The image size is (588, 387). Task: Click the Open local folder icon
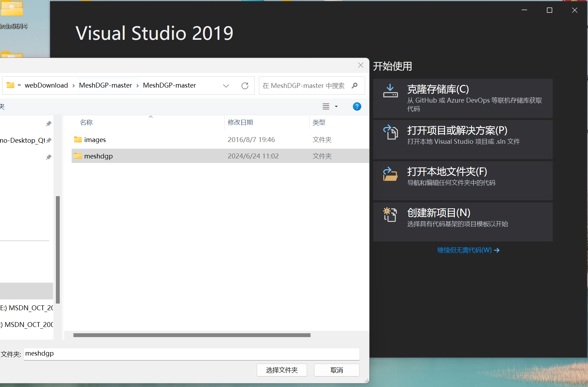[390, 174]
